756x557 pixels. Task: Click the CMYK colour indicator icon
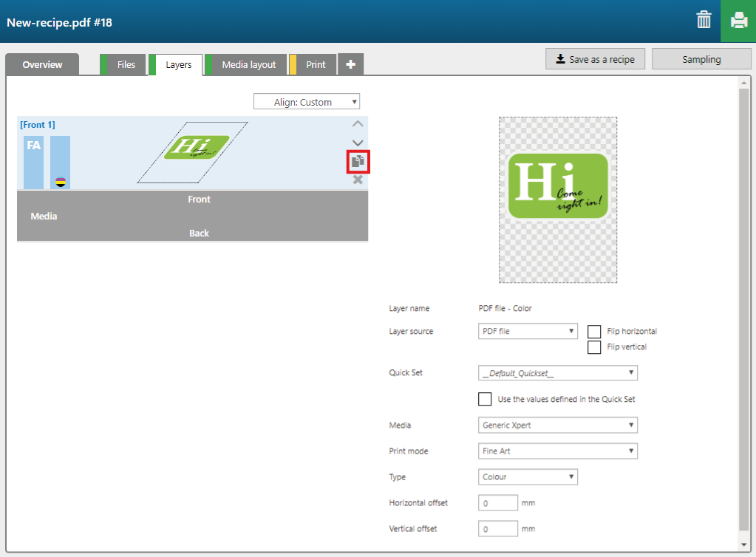(61, 182)
